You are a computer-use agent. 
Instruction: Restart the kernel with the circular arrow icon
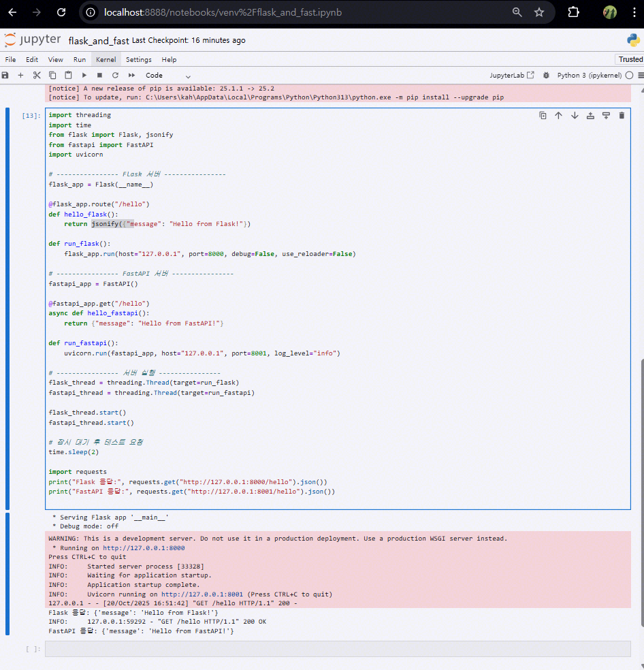(115, 75)
